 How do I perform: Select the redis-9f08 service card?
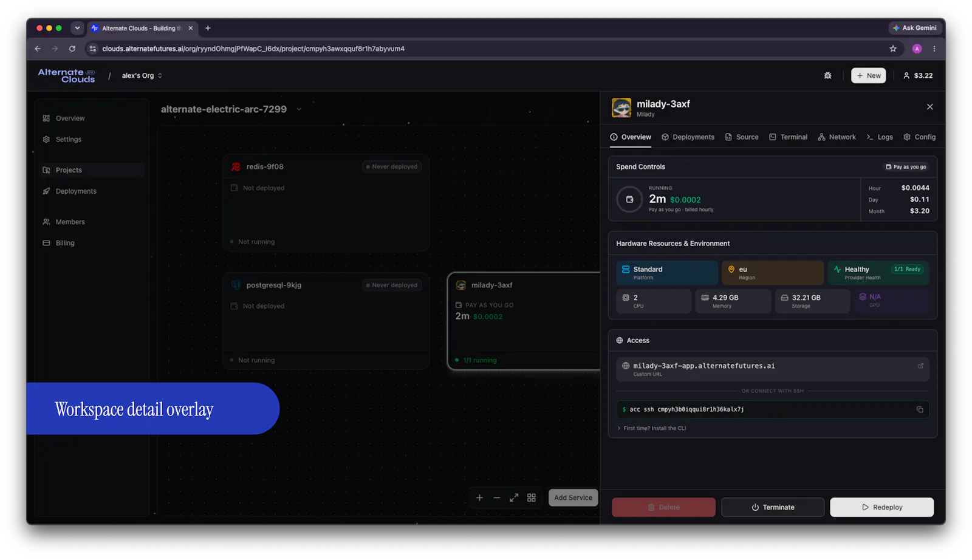pos(326,203)
